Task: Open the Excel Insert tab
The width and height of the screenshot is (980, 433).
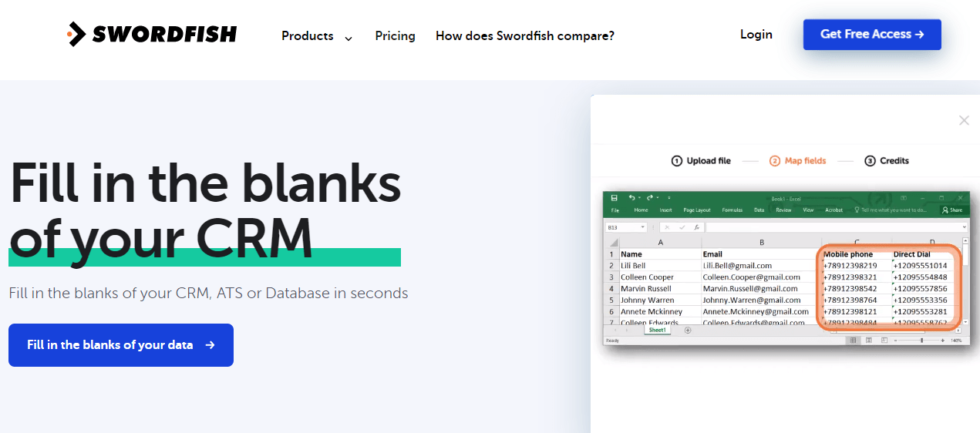Action: click(665, 210)
